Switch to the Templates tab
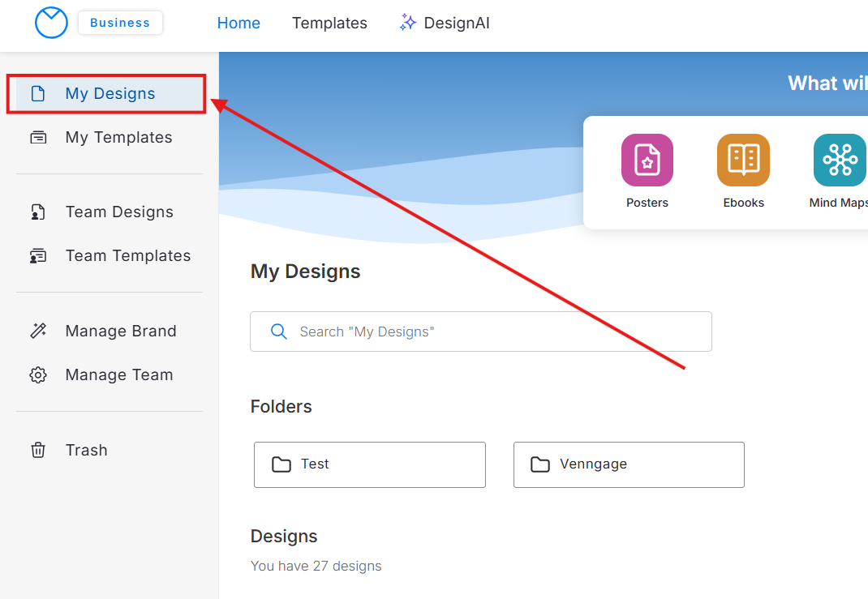Image resolution: width=868 pixels, height=599 pixels. pyautogui.click(x=329, y=24)
